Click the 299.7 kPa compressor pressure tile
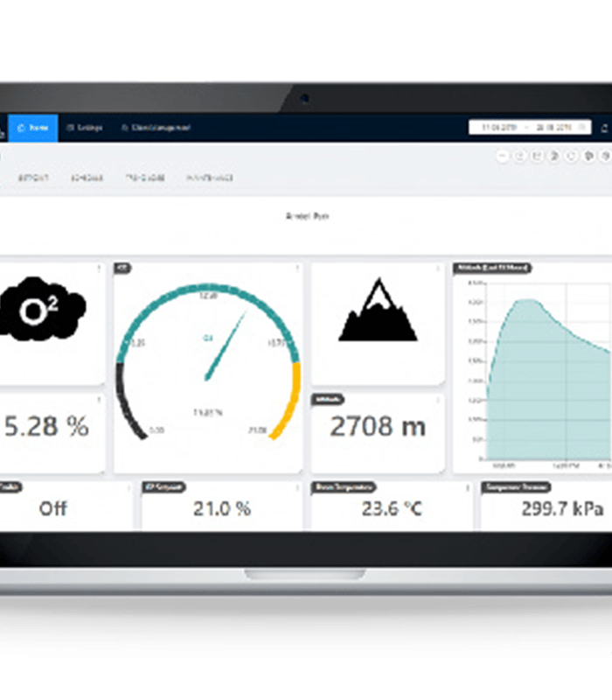This screenshot has width=612, height=700. click(561, 508)
